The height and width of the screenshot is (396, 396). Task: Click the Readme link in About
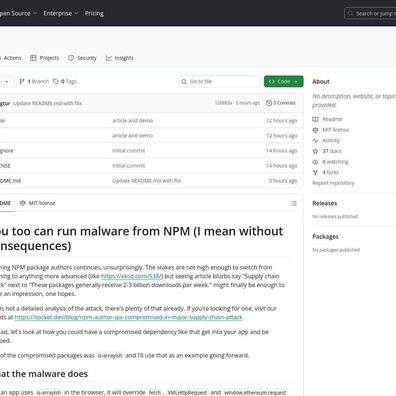[x=332, y=119]
